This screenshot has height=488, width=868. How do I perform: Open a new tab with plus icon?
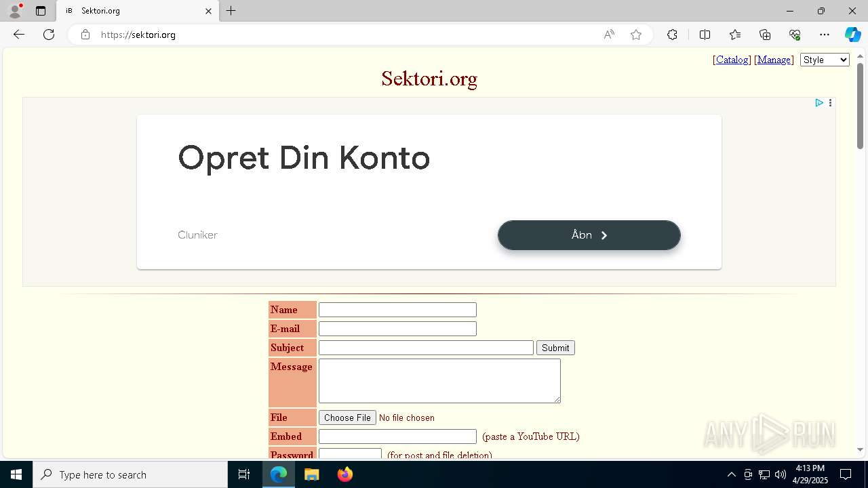[231, 11]
